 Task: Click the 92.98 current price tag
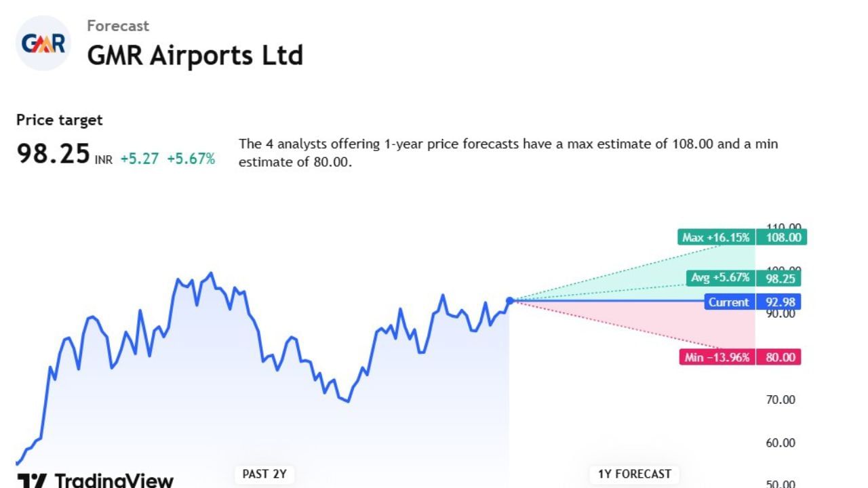pyautogui.click(x=780, y=302)
